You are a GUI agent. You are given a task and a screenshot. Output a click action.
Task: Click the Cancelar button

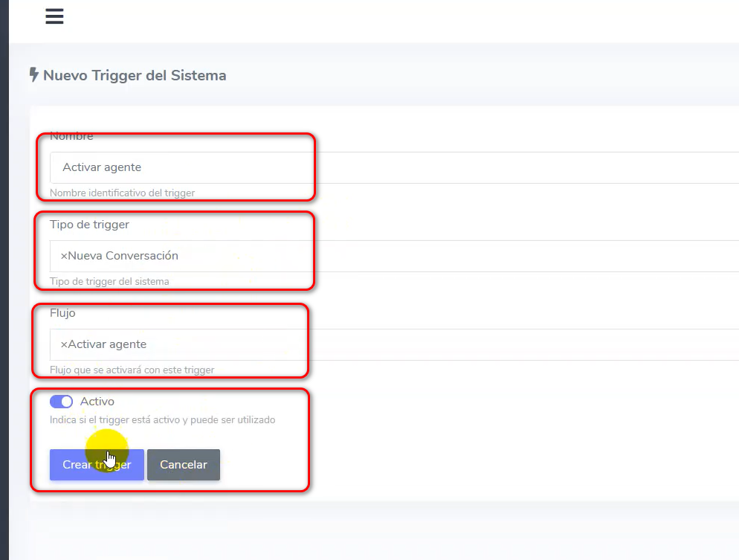(184, 465)
